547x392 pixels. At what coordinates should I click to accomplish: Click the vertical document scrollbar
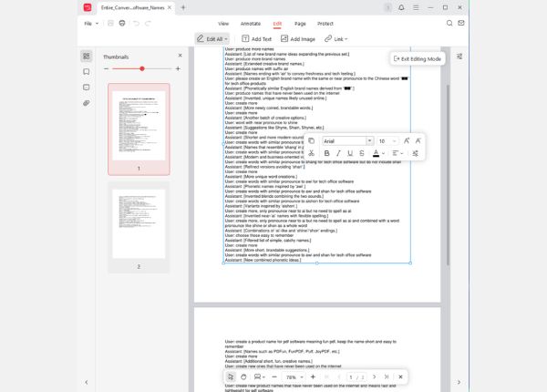[x=448, y=174]
